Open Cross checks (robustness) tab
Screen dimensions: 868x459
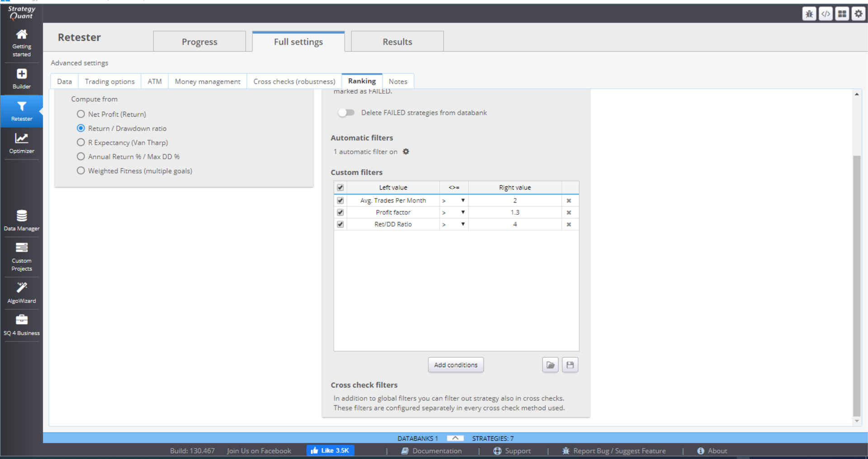click(x=294, y=81)
